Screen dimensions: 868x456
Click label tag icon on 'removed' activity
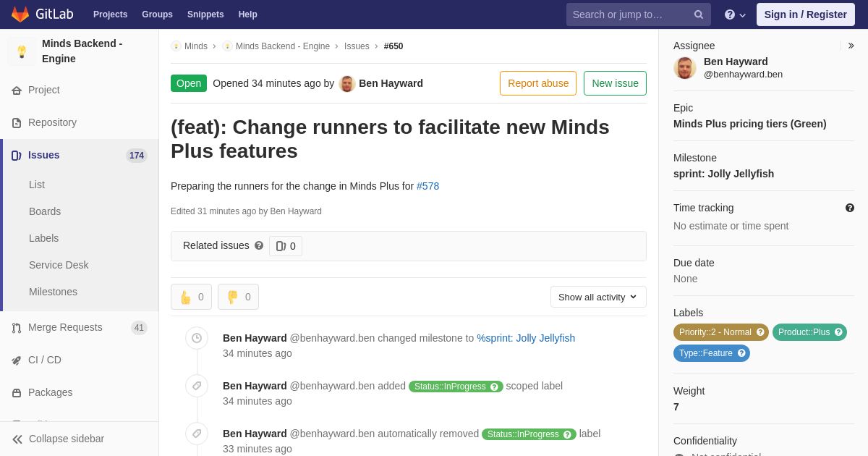point(197,434)
